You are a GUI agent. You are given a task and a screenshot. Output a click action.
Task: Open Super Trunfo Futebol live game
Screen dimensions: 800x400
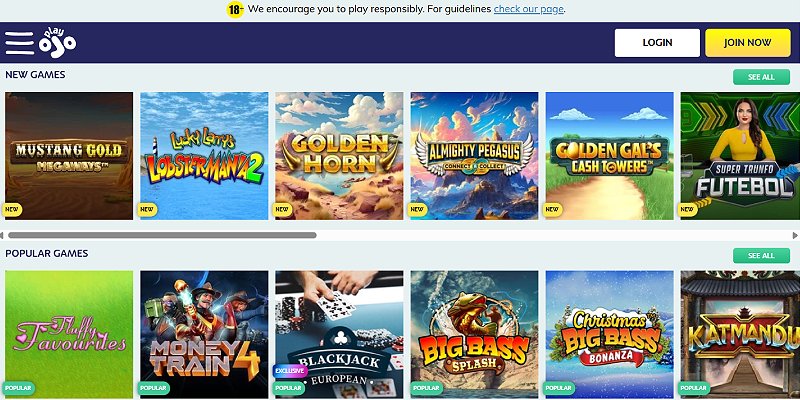[x=740, y=156]
